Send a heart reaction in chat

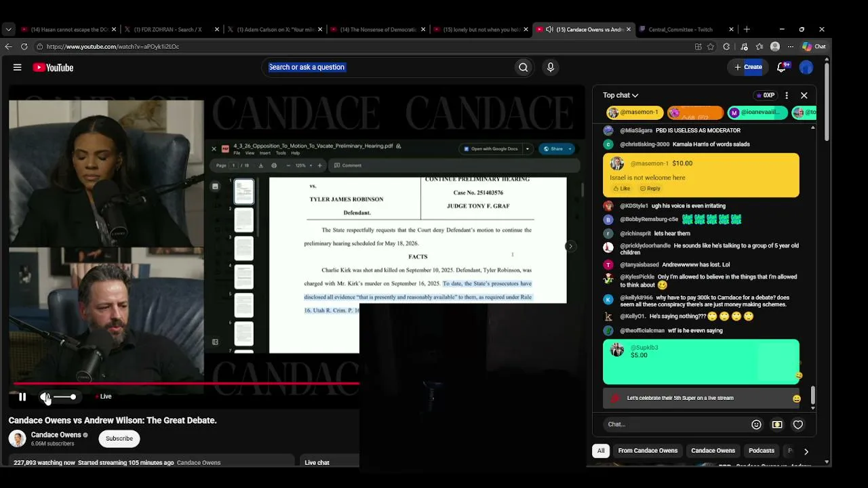(x=798, y=424)
